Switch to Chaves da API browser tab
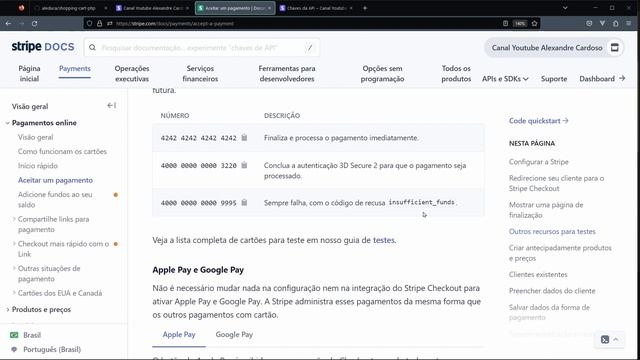 click(x=316, y=8)
